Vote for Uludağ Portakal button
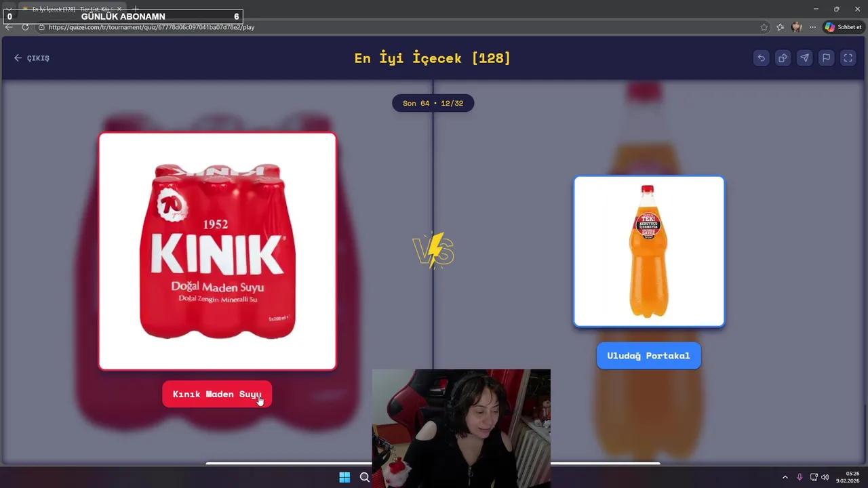Screen dimensions: 868x488 pyautogui.click(x=648, y=356)
